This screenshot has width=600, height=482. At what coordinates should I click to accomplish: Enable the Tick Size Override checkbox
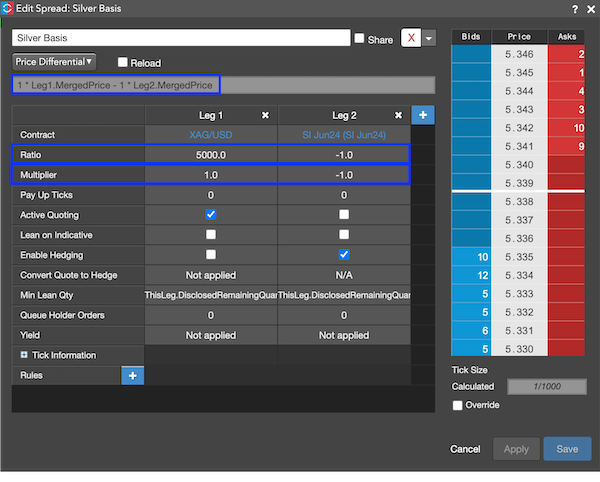click(457, 405)
